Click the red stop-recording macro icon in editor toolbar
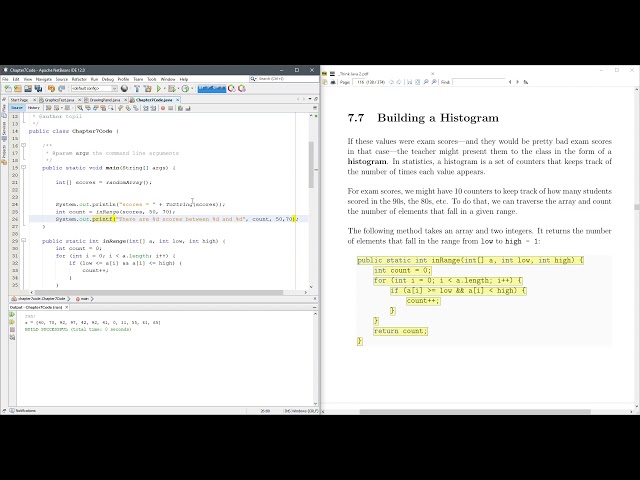This screenshot has height=480, width=640. click(163, 108)
